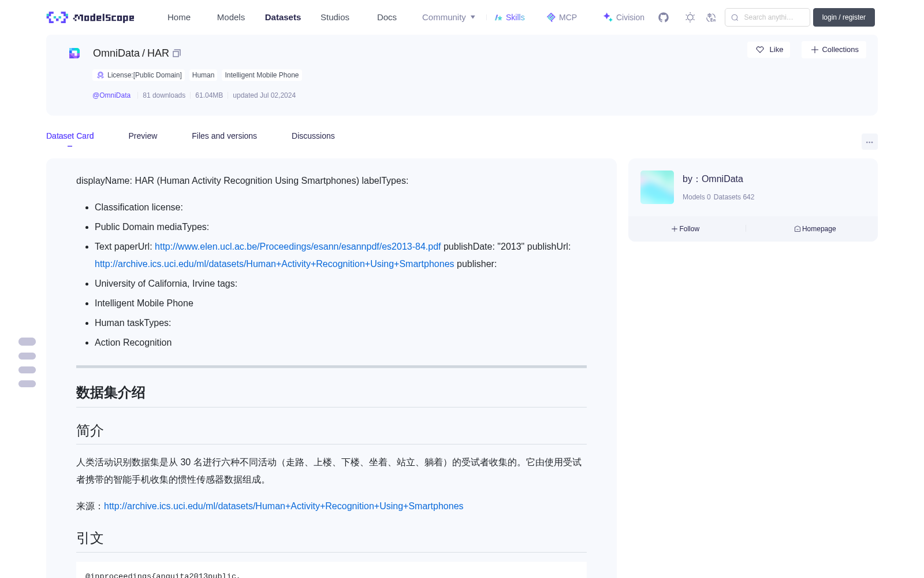The image size is (924, 578).
Task: Navigate to Studios
Action: pos(335,17)
